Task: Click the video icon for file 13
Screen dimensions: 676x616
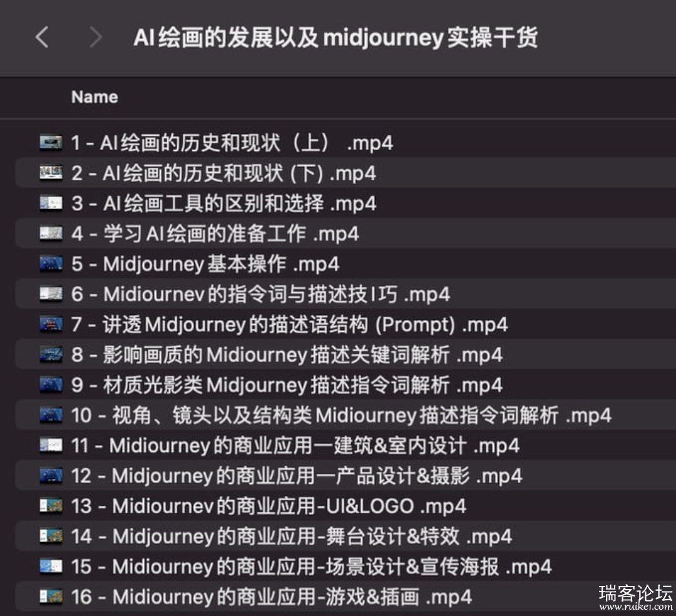Action: click(x=51, y=506)
